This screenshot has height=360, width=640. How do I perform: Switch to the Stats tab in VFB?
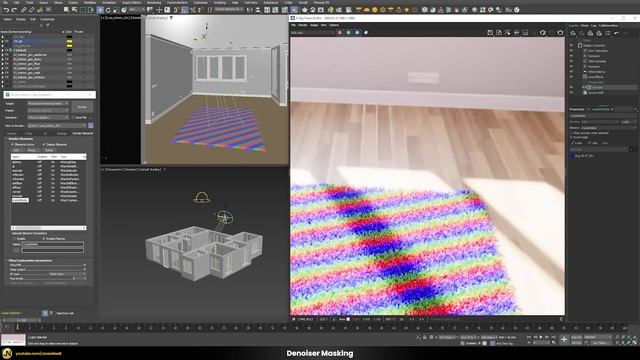[585, 25]
